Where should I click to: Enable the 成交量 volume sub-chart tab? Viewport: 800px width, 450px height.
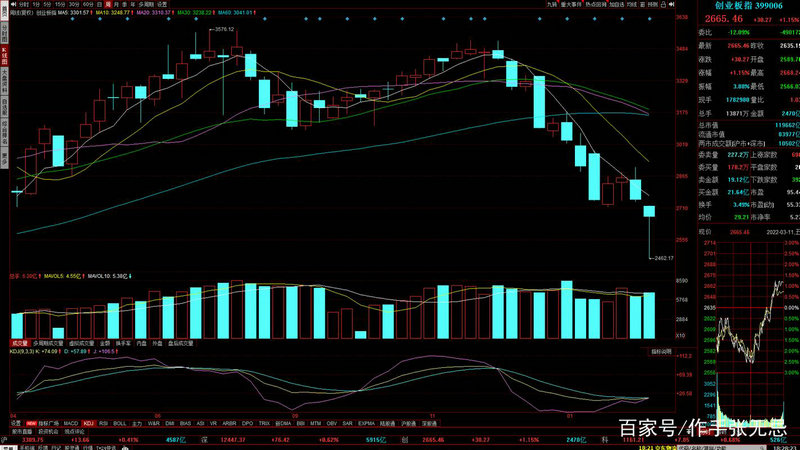pyautogui.click(x=19, y=342)
